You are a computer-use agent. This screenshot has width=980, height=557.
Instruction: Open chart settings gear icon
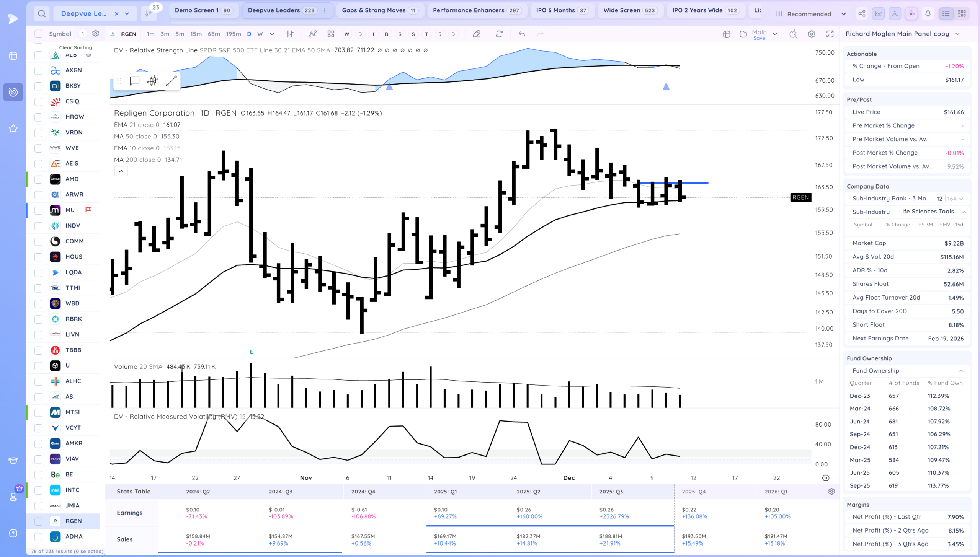[811, 34]
